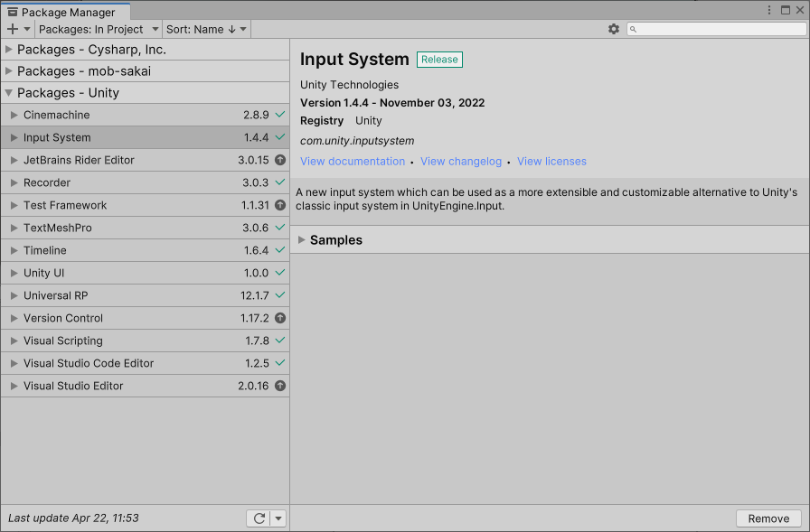
Task: Expand Visual Studio Editor versions arrow
Action: click(14, 386)
